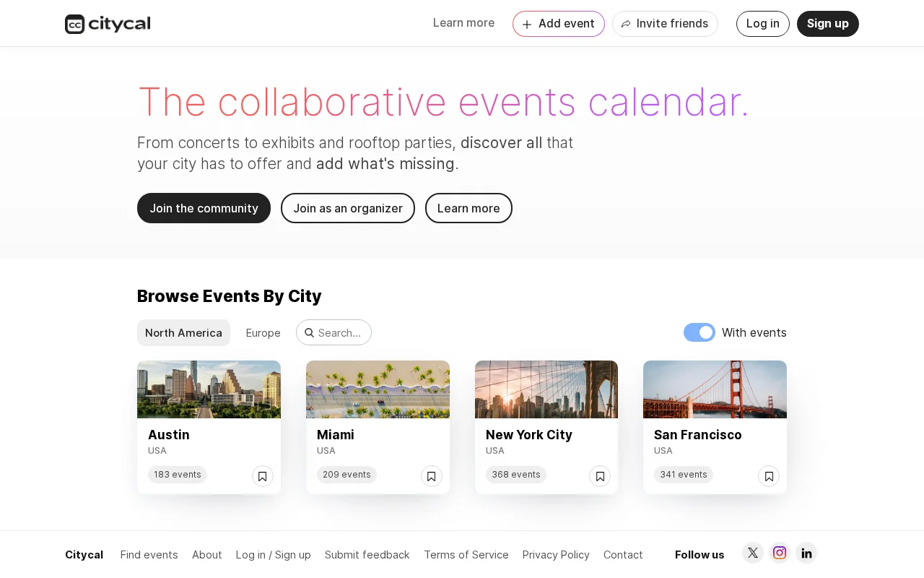Open Citycal's LinkedIn profile

pos(806,553)
